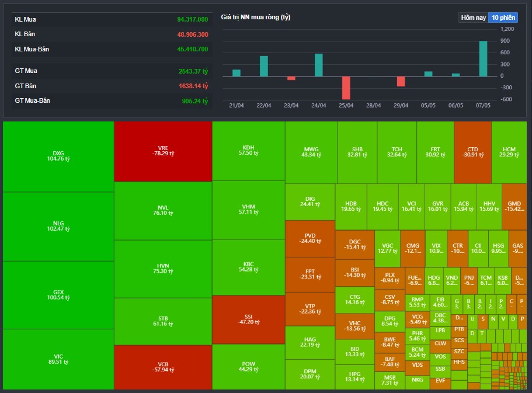Click the VTP -22.36 tỷ tile
The image size is (532, 393).
click(310, 309)
